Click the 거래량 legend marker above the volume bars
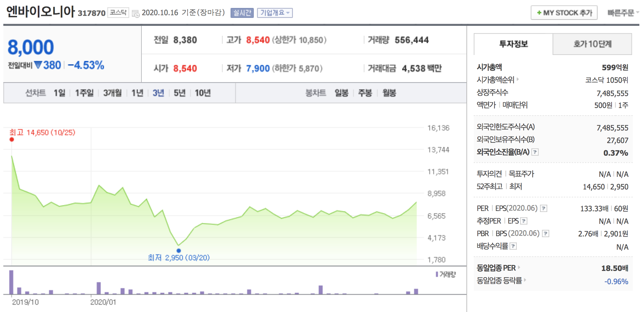This screenshot has height=312, width=644. click(437, 275)
